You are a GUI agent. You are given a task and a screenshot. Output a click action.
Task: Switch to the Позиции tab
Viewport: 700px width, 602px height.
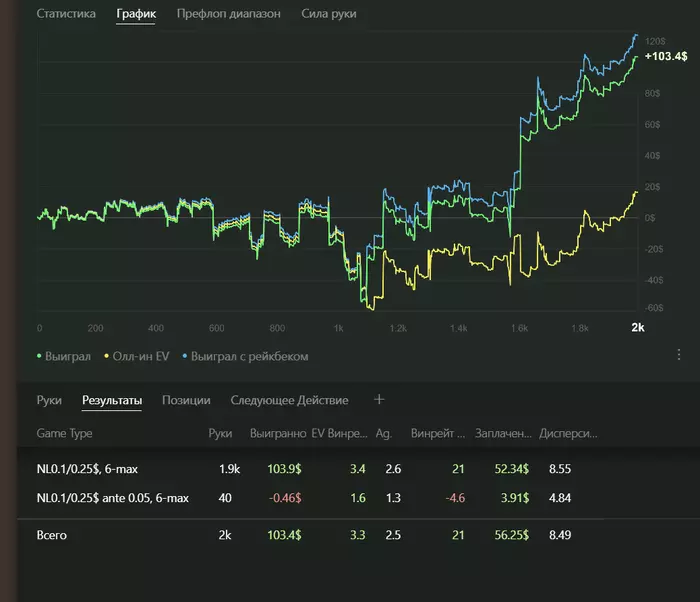186,400
